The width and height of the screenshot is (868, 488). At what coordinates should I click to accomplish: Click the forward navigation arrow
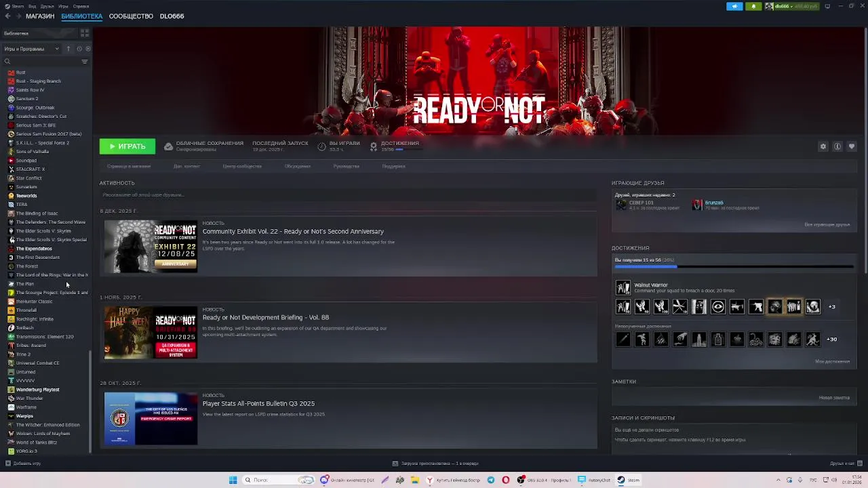18,16
